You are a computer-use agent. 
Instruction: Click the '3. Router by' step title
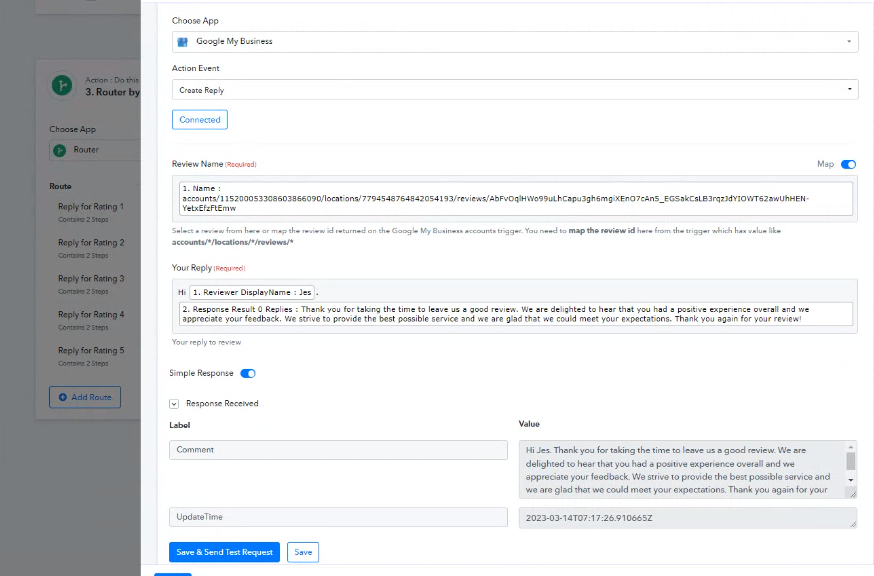113,92
